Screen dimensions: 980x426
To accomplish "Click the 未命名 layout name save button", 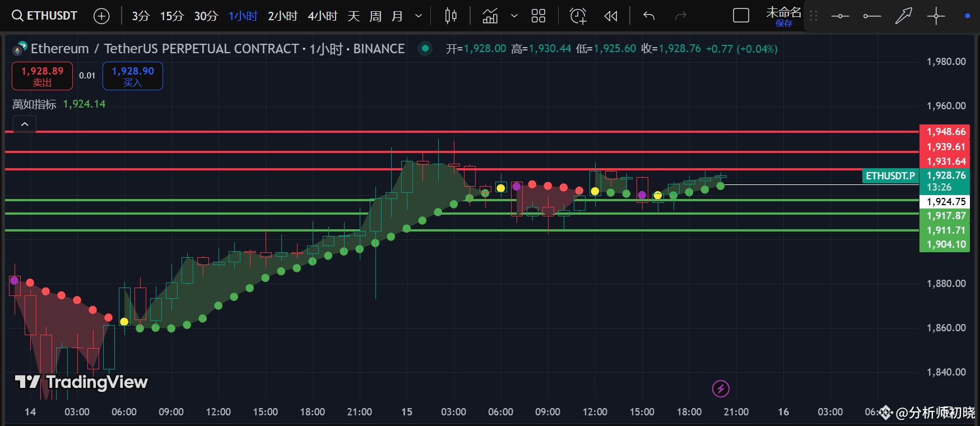I will 783,16.
